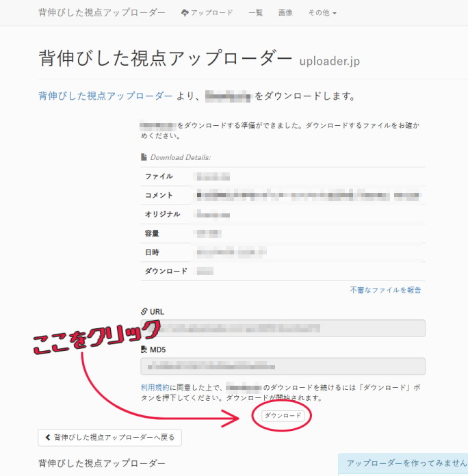Click the file icon beside Download Details
This screenshot has height=476, width=468.
144,157
